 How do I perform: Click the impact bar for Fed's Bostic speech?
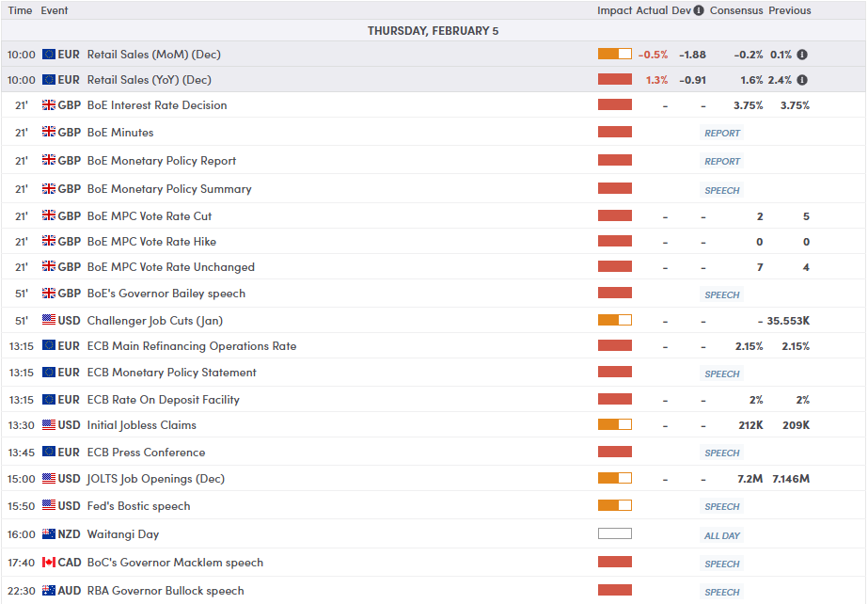(614, 505)
